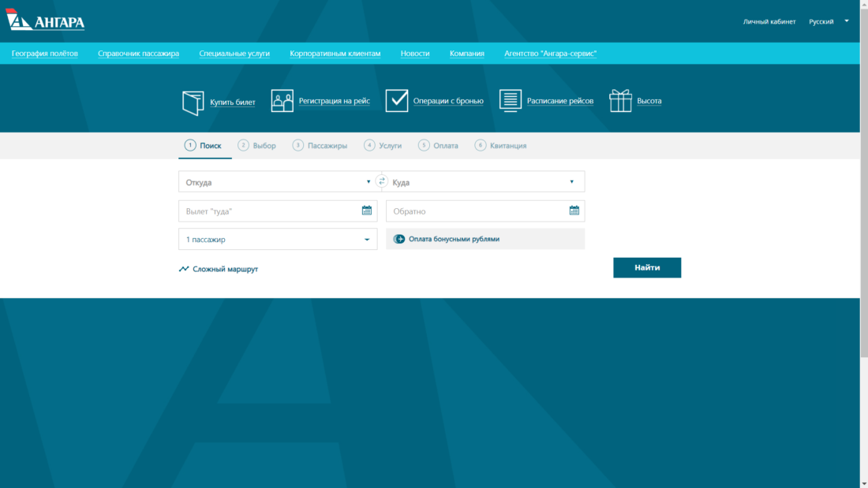Expand the Откуда departure dropdown

(368, 182)
